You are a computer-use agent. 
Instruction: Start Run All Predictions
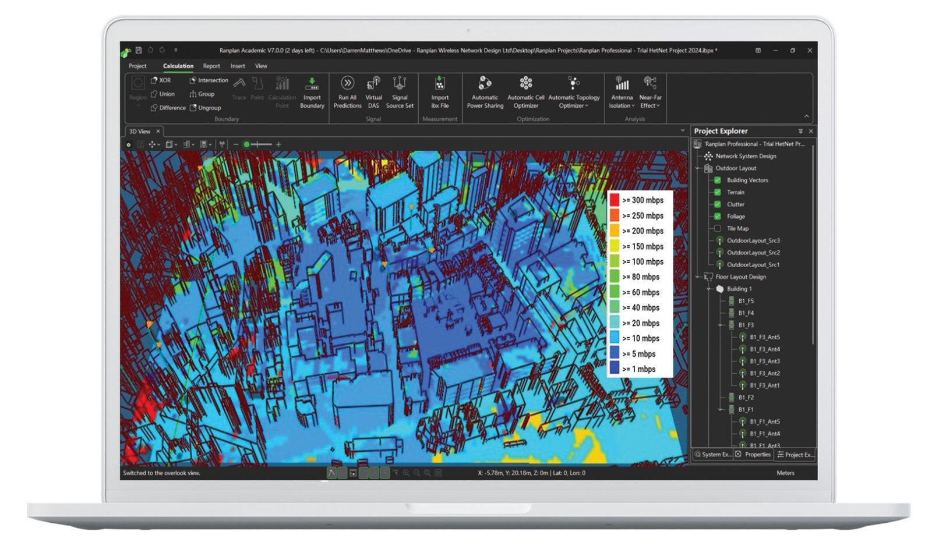[347, 93]
